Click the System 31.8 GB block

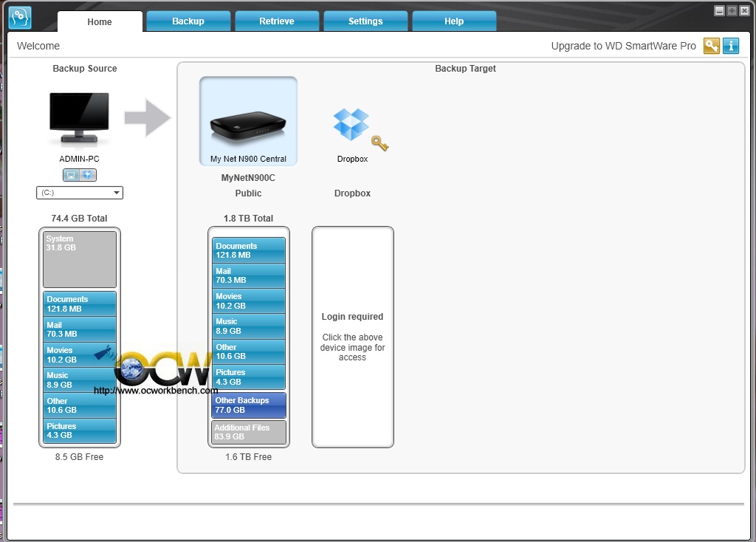coord(80,259)
